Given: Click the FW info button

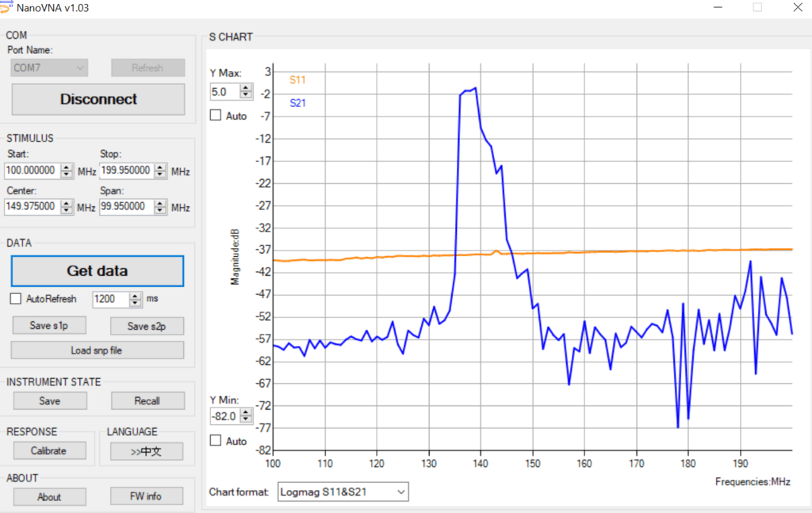Looking at the screenshot, I should pyautogui.click(x=147, y=497).
